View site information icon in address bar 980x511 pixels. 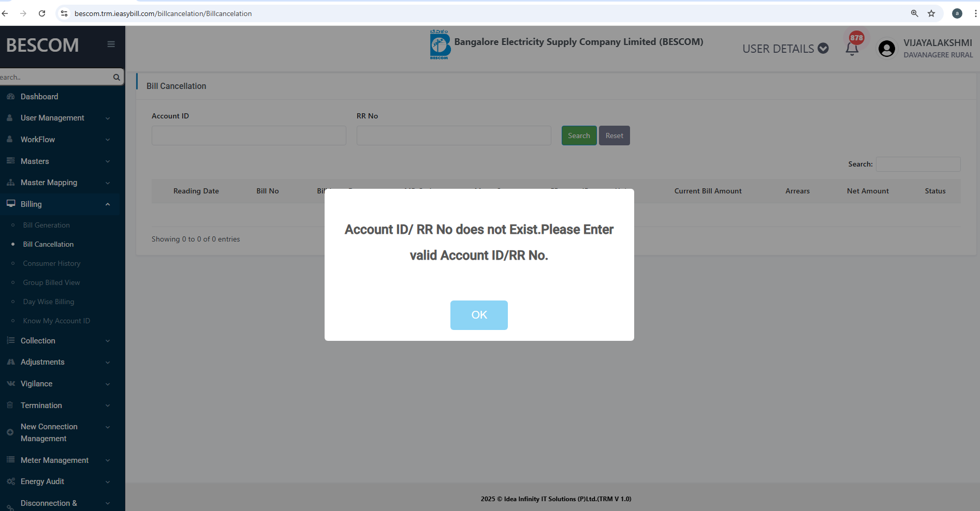pyautogui.click(x=64, y=13)
